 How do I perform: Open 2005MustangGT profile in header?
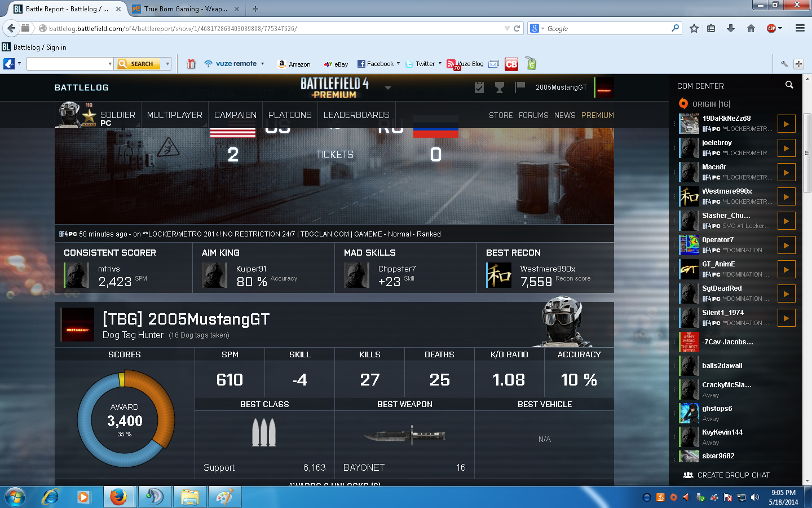coord(561,87)
